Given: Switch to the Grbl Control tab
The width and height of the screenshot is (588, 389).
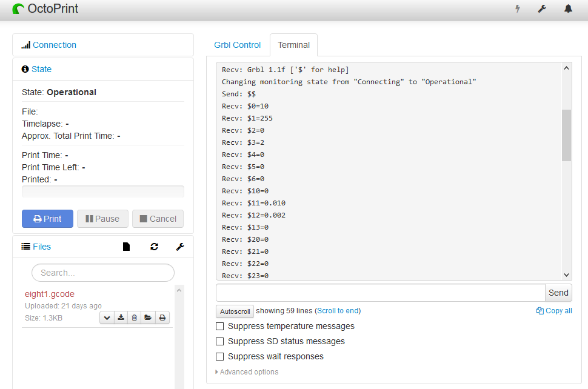Looking at the screenshot, I should (x=238, y=45).
